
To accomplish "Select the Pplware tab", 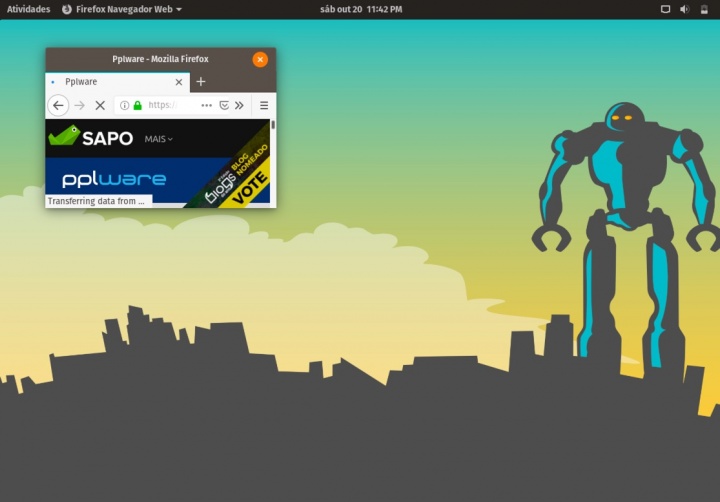I will (x=110, y=82).
